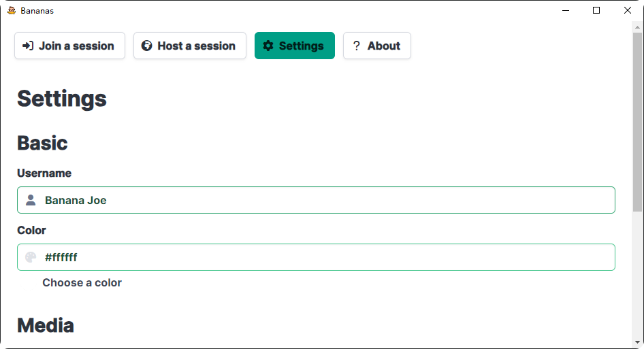This screenshot has width=644, height=349.
Task: Focus the Username field containing Banana Joe
Action: point(327,200)
